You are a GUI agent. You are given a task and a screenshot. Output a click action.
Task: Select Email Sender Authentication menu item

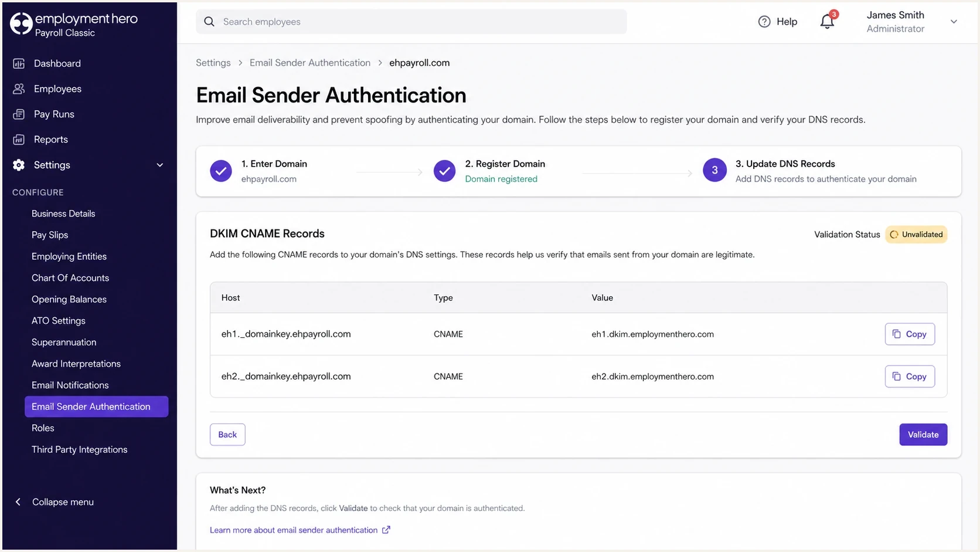click(96, 407)
